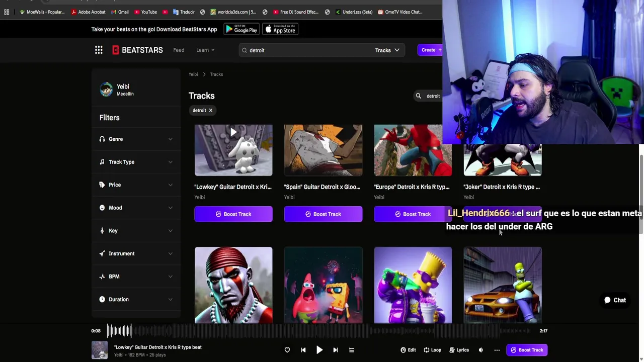Image resolution: width=644 pixels, height=362 pixels.
Task: Open the player more options ellipsis
Action: click(x=497, y=350)
